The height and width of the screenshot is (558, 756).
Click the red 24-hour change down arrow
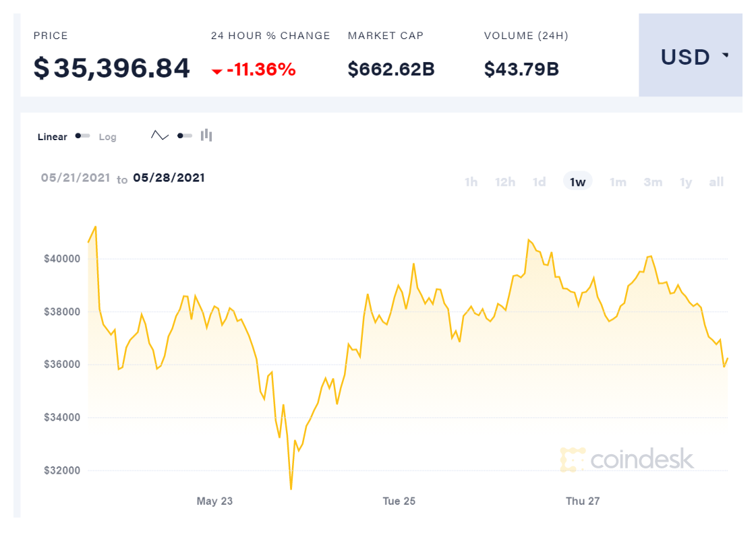point(217,71)
